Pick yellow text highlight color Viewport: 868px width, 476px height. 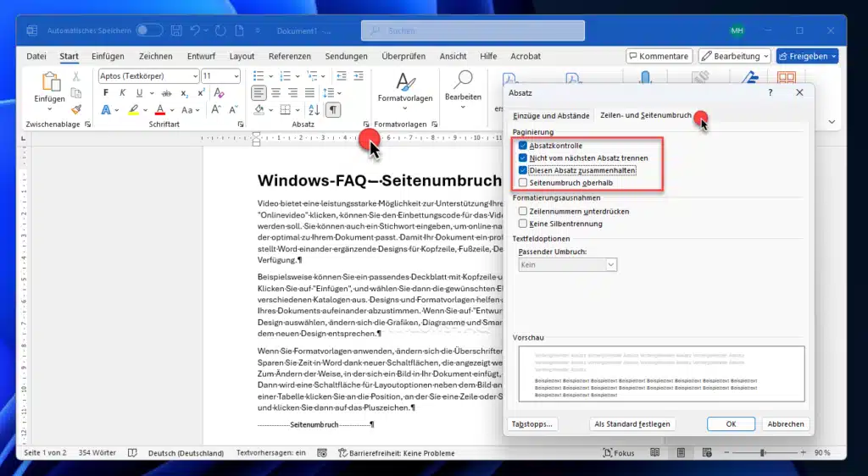(x=133, y=110)
